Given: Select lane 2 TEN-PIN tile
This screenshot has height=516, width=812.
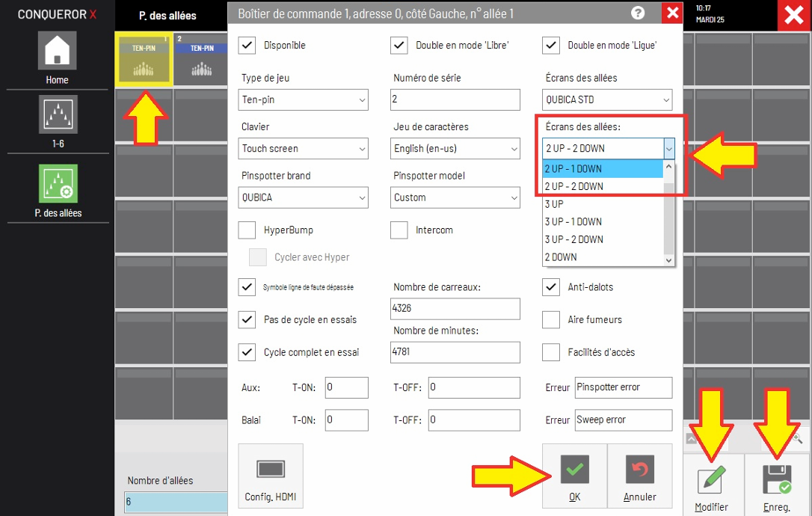Looking at the screenshot, I should (x=201, y=60).
